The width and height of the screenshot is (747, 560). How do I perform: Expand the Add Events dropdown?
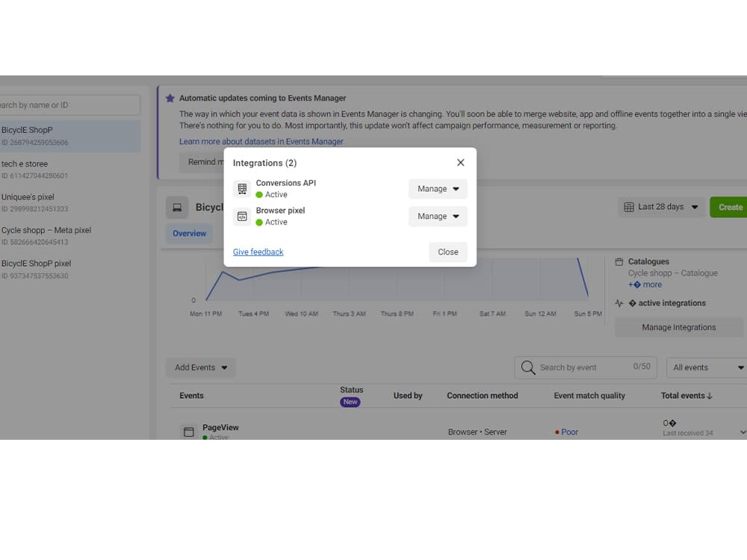[200, 367]
